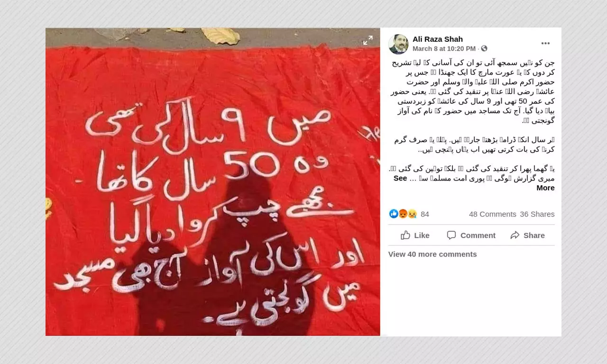Screen dimensions: 607x364
Task: Click the Share button label
Action: click(x=534, y=236)
